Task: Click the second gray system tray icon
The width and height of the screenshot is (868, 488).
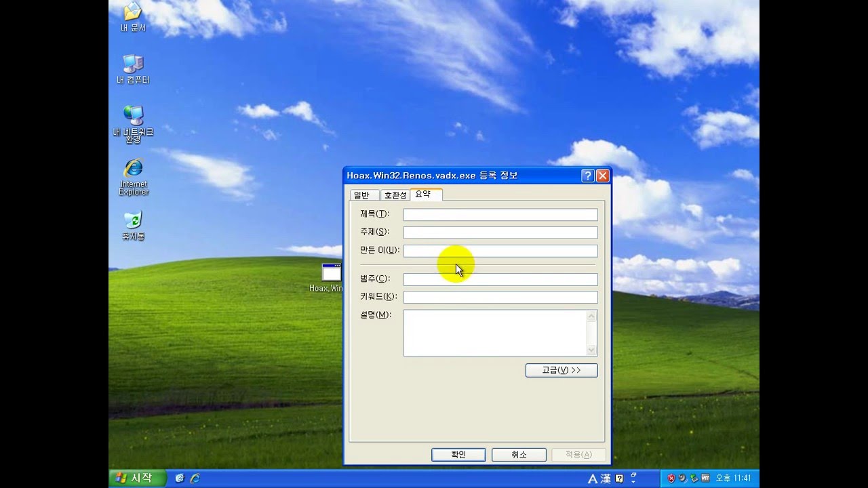Action: 683,478
